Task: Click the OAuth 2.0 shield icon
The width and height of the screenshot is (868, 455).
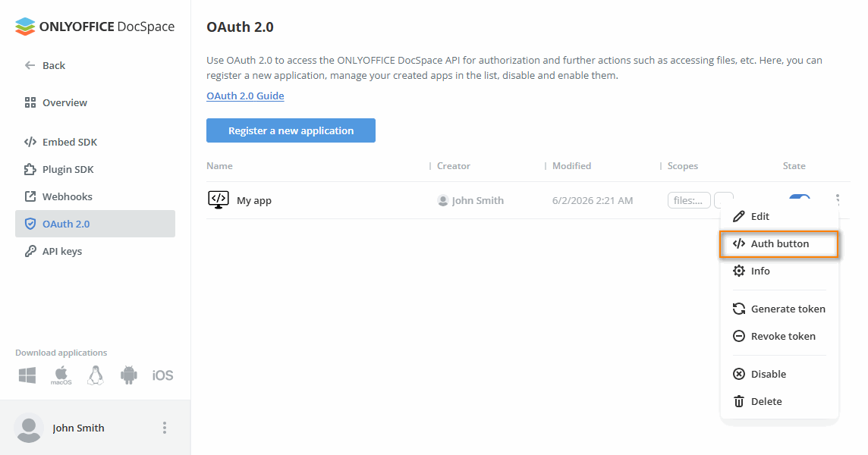Action: [x=30, y=224]
